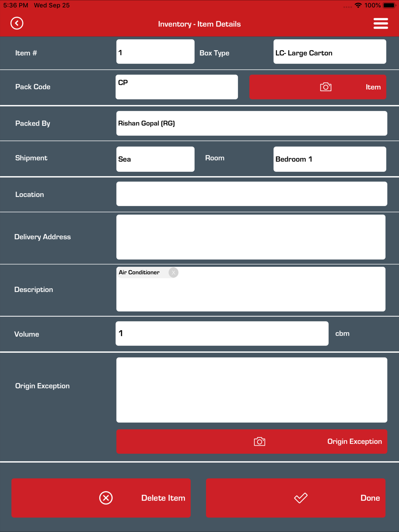Screen dimensions: 399x532
Task: Tap the Air Conditioner tag text
Action: pyautogui.click(x=139, y=272)
